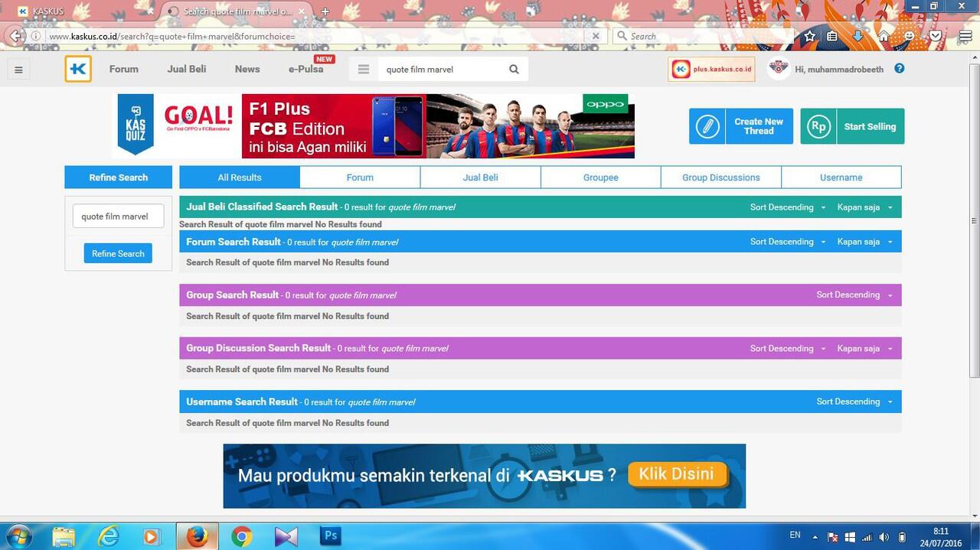Viewport: 980px width, 550px height.
Task: Open Firefox downloads arrow
Action: (857, 36)
